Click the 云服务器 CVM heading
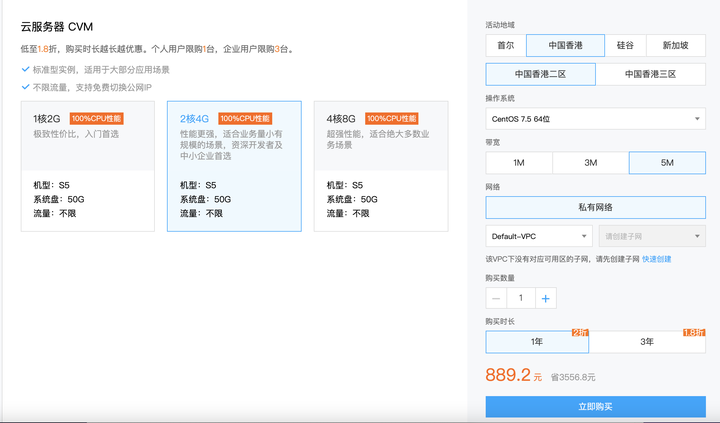This screenshot has height=423, width=720. click(57, 27)
